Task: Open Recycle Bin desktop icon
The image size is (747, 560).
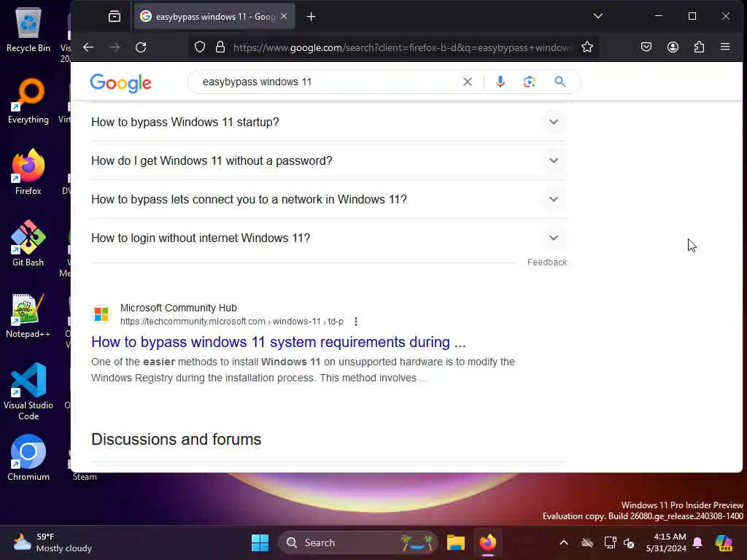Action: click(28, 30)
